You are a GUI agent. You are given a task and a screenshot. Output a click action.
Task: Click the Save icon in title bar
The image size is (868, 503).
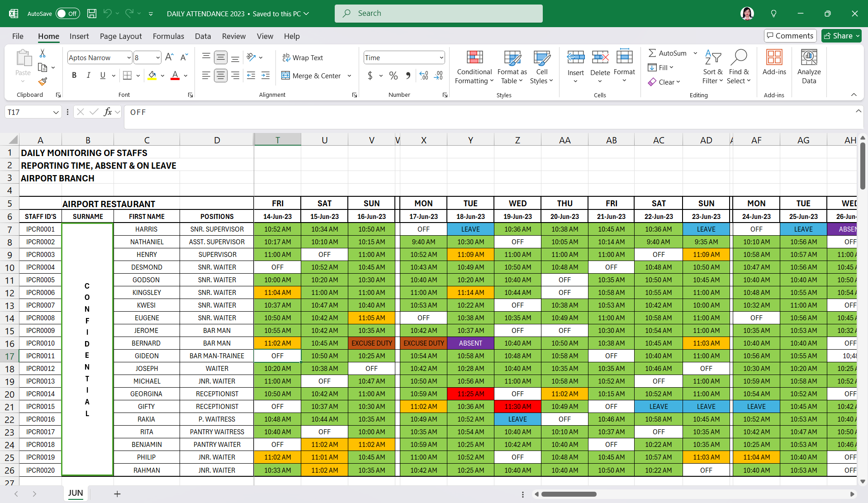[x=92, y=14]
